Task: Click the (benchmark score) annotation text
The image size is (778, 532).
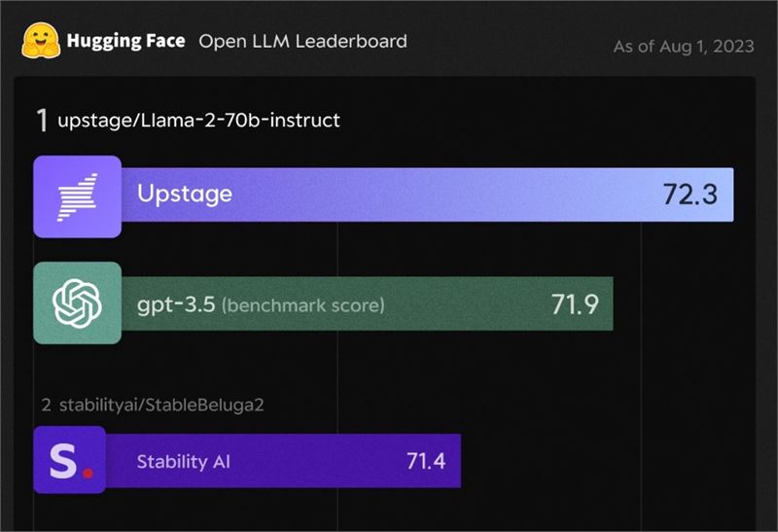Action: [302, 304]
